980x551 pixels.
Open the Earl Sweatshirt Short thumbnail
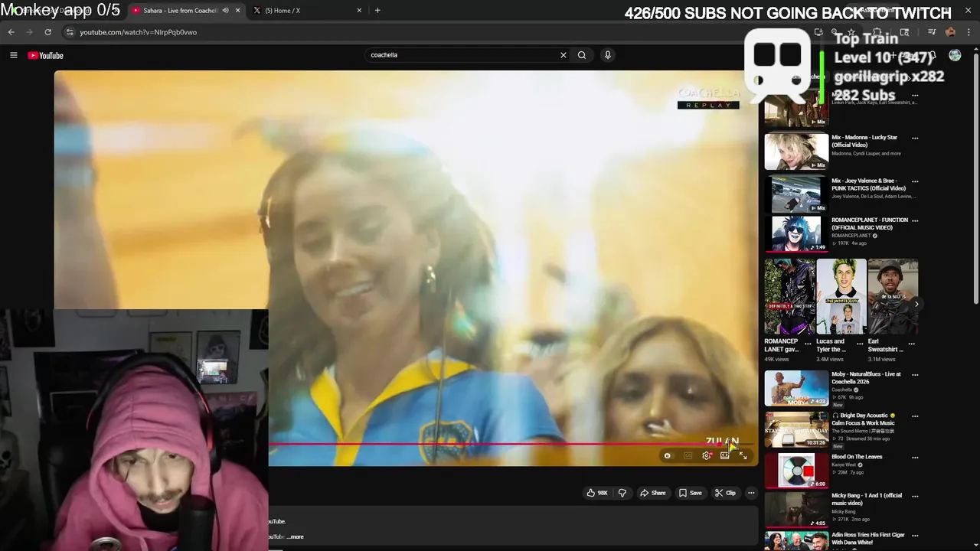[x=893, y=296]
